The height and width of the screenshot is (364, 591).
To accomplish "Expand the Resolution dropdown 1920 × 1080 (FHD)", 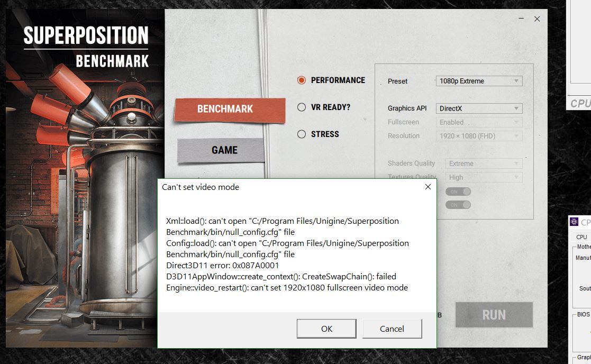I will [x=479, y=136].
